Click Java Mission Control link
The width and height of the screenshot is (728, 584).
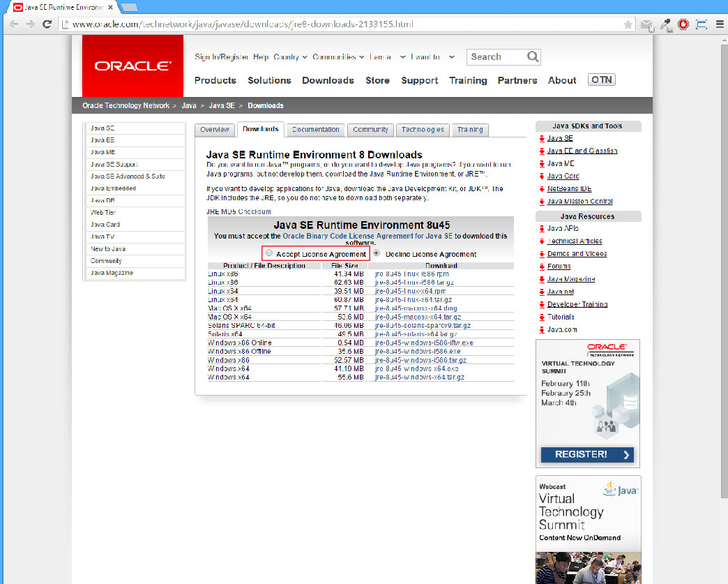tap(580, 202)
